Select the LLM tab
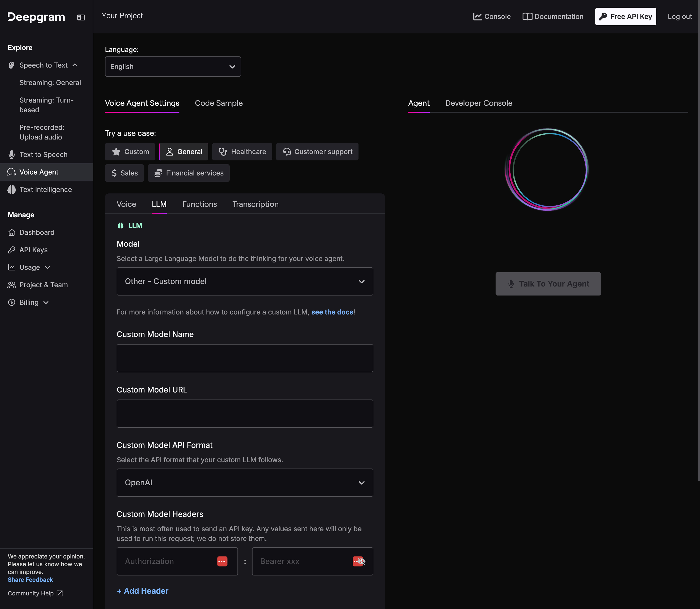 159,204
